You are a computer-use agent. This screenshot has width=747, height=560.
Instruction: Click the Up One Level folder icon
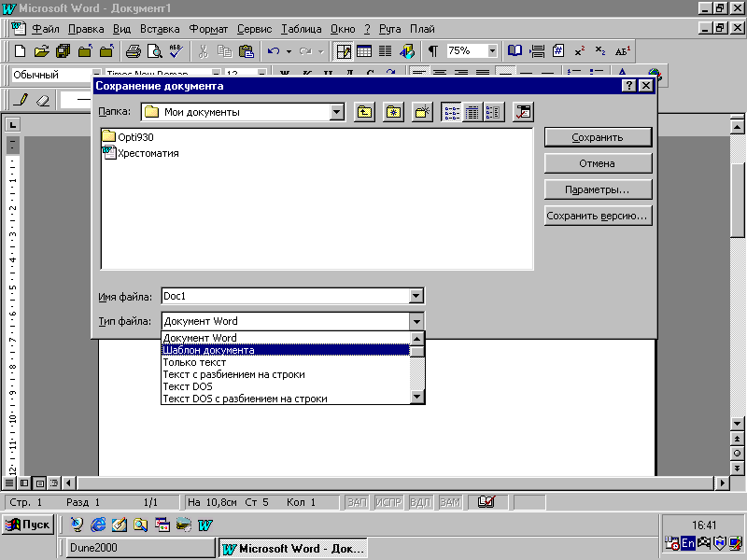364,112
